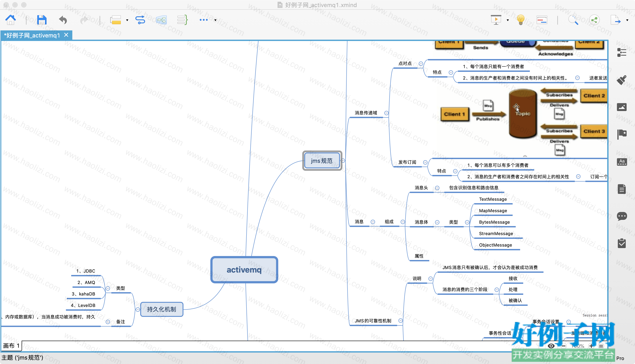Export the mind map

pos(616,20)
